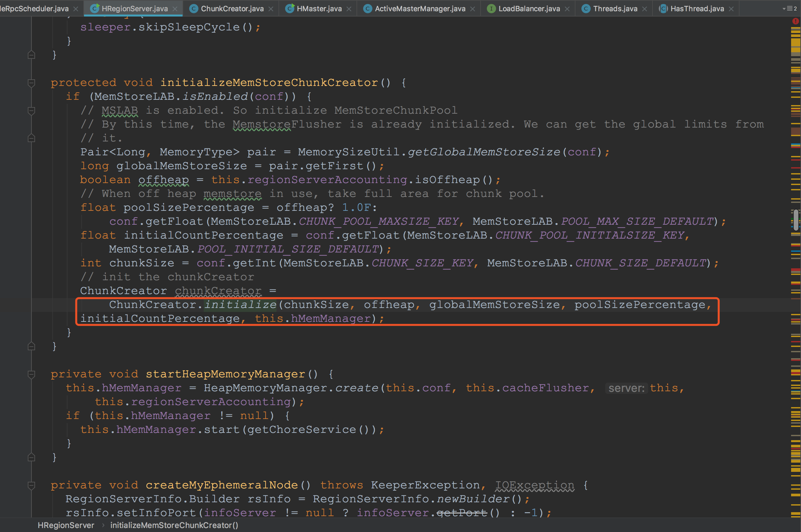Click the HMaster.java runnable class icon
This screenshot has width=801, height=532.
(289, 9)
